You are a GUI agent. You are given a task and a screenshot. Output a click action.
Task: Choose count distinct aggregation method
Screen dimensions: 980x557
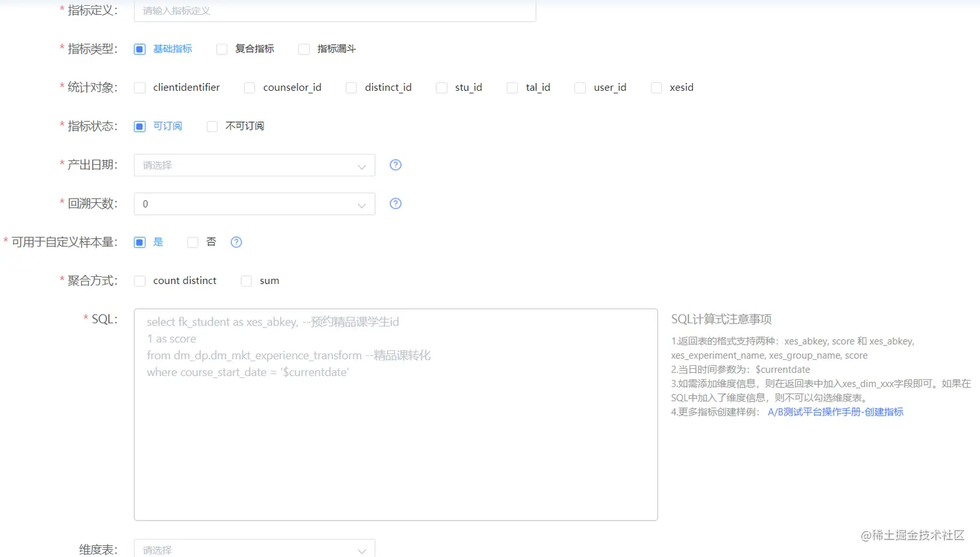coord(139,280)
